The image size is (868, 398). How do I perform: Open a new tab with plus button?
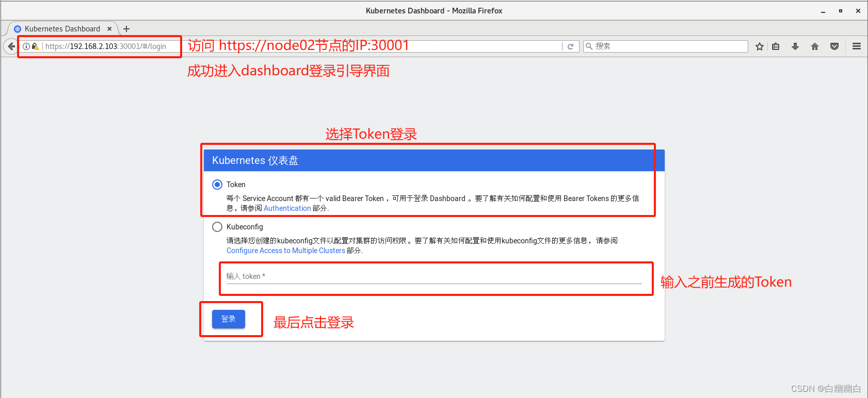pyautogui.click(x=126, y=29)
